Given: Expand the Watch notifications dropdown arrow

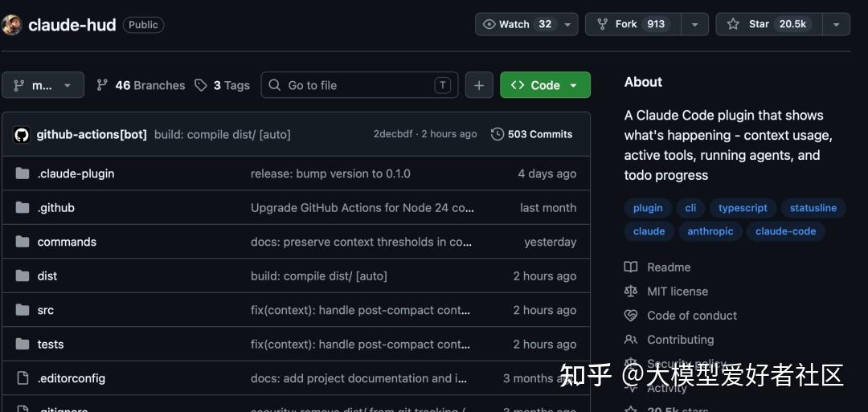Looking at the screenshot, I should [x=567, y=24].
